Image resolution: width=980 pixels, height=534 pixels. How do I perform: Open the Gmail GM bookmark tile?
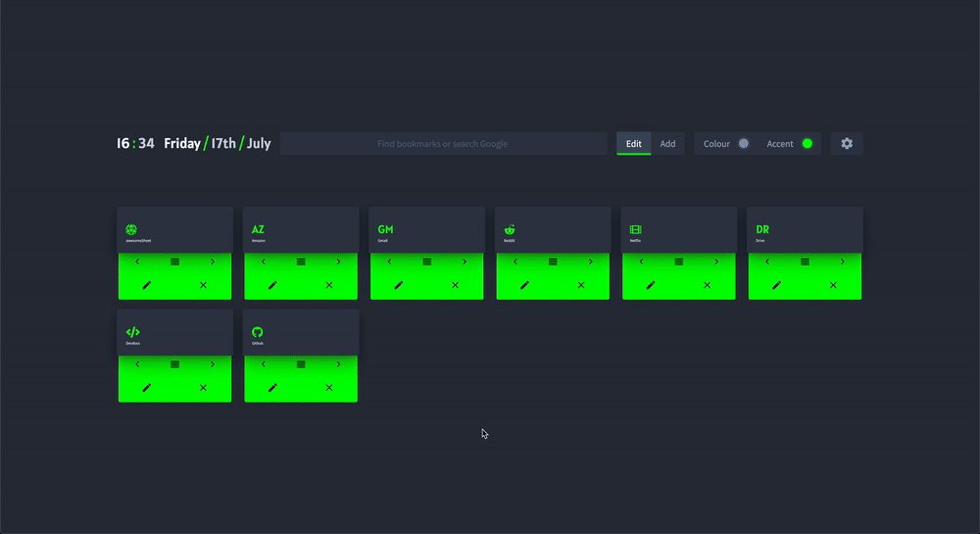[x=427, y=230]
